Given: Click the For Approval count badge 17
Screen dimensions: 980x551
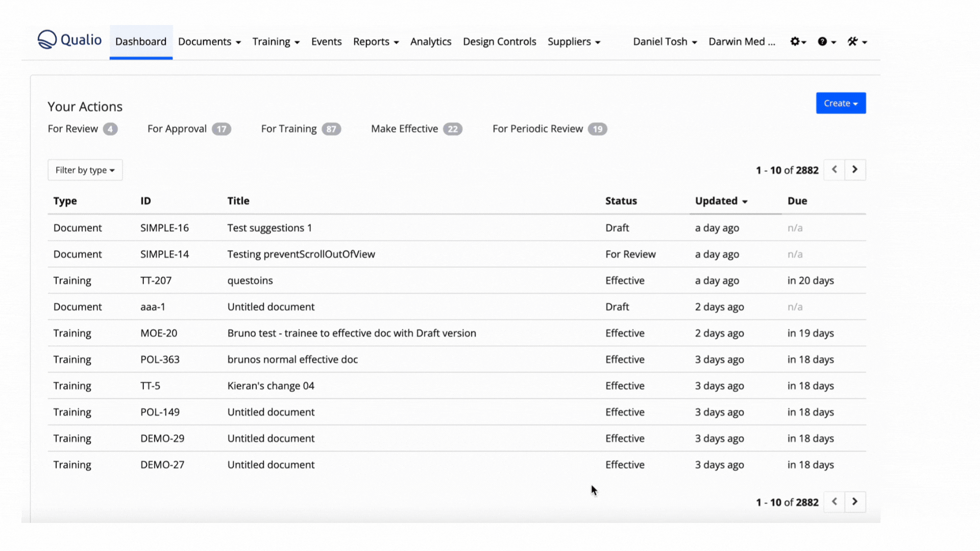Looking at the screenshot, I should pos(222,129).
